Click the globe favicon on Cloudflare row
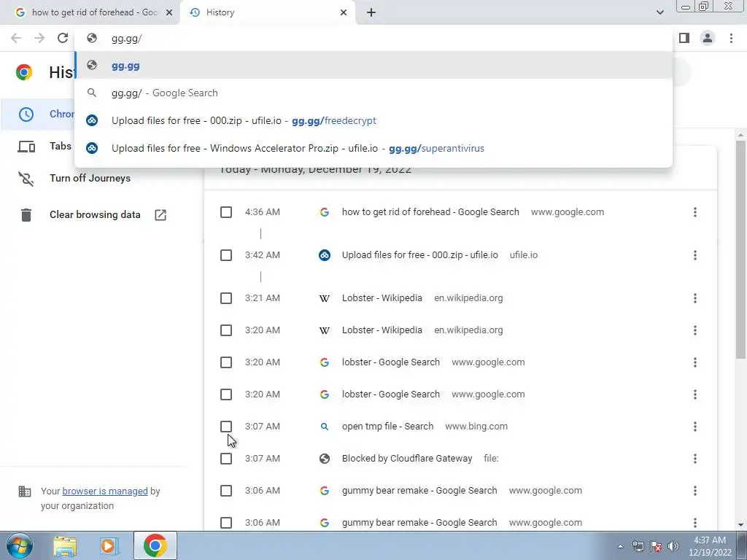 (x=325, y=459)
